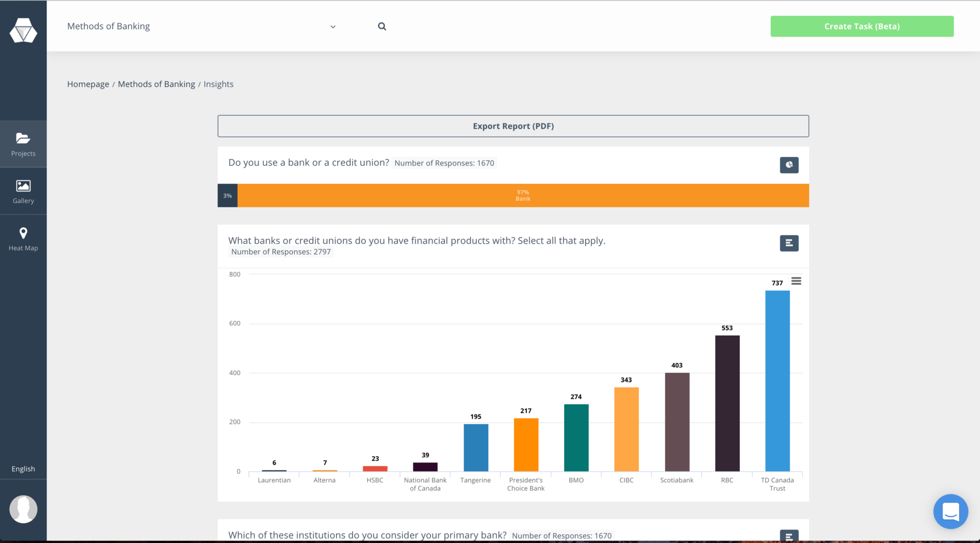Click the Create Task Beta button
The width and height of the screenshot is (980, 543).
pos(862,26)
